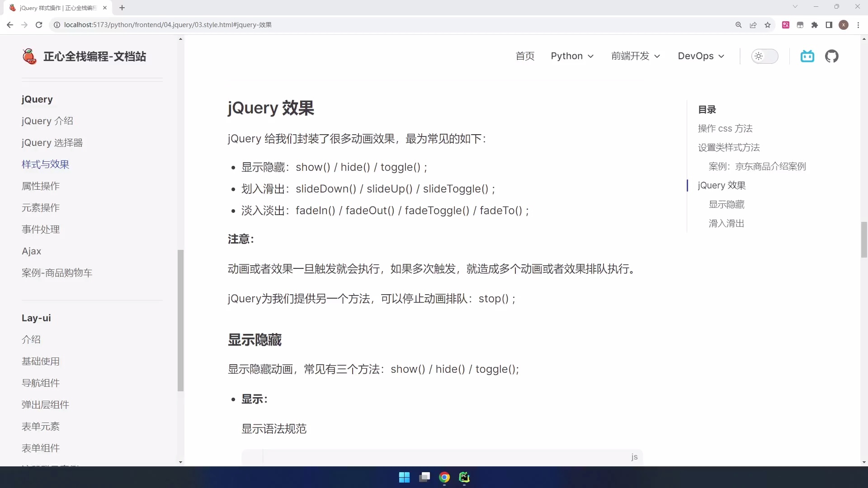Jump to 显示隐藏 in table of contents

pyautogui.click(x=726, y=204)
